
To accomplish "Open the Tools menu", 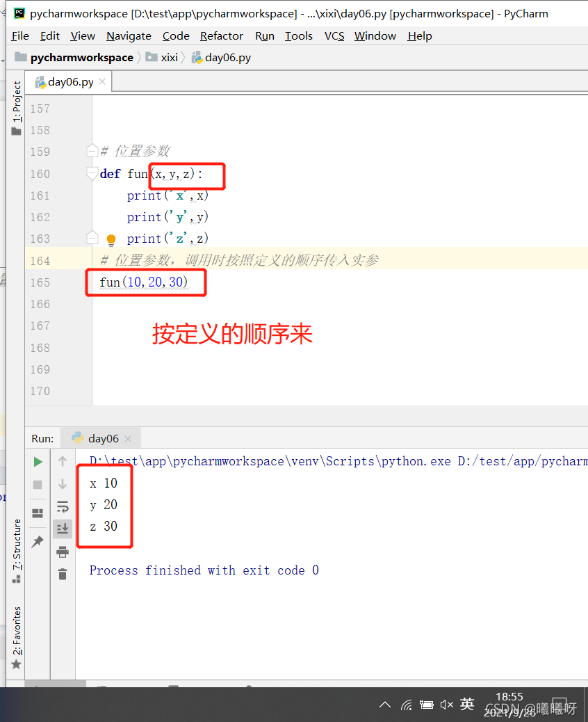I will (x=299, y=36).
